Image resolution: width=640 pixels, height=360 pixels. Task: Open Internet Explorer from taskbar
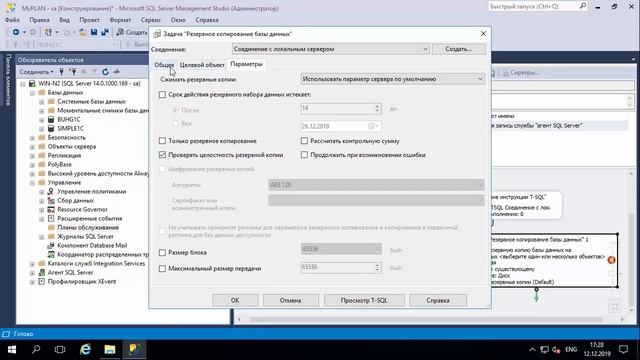(85, 349)
